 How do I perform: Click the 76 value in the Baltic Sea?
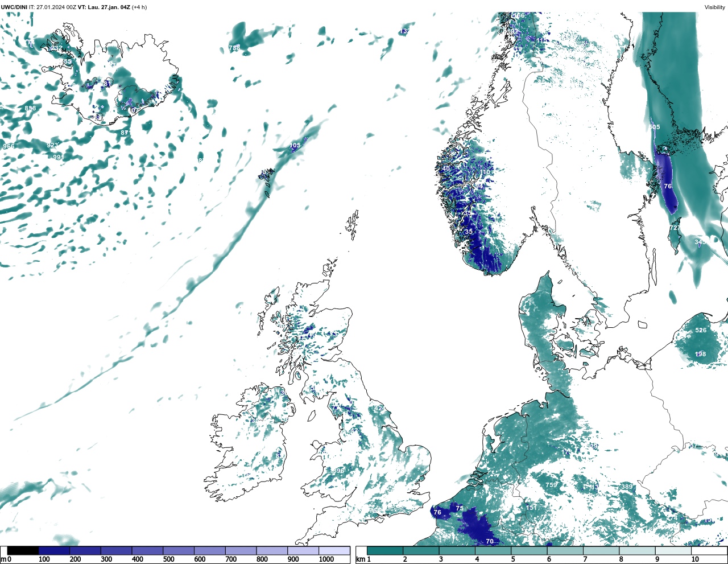pyautogui.click(x=668, y=186)
